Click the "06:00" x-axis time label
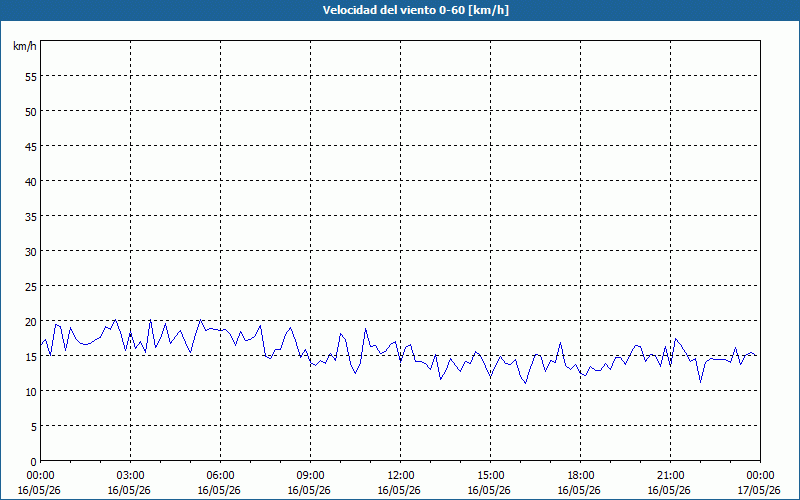The height and width of the screenshot is (500, 800). click(x=220, y=476)
